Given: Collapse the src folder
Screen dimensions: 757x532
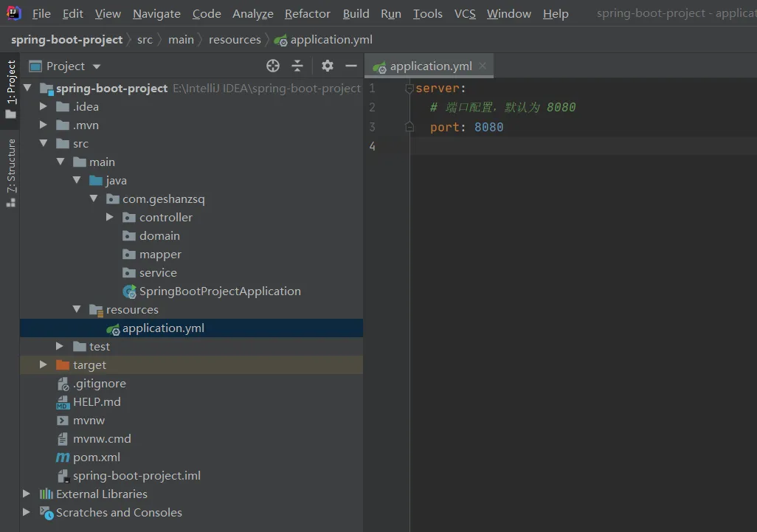Looking at the screenshot, I should tap(44, 143).
